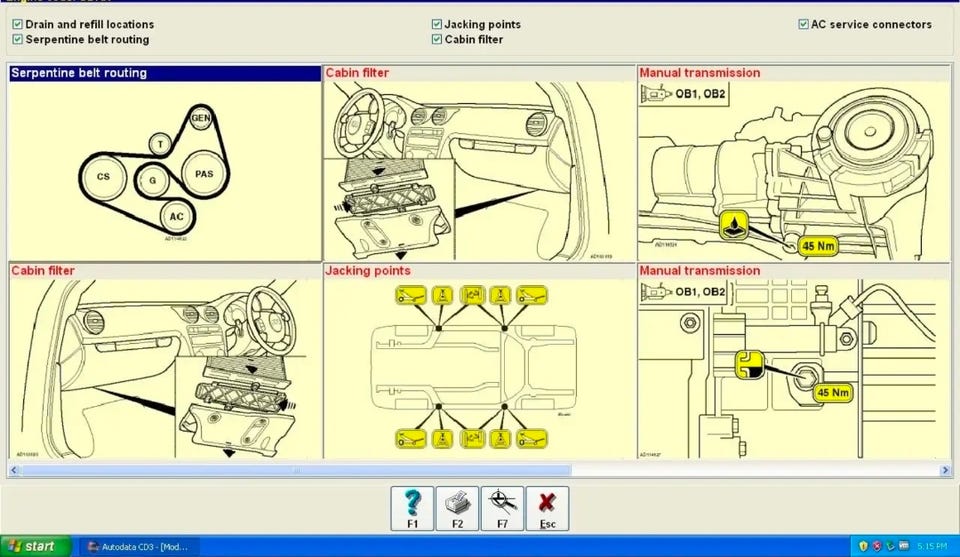Screen dimensions: 960x557
Task: Open the Windows start button
Action: (36, 546)
